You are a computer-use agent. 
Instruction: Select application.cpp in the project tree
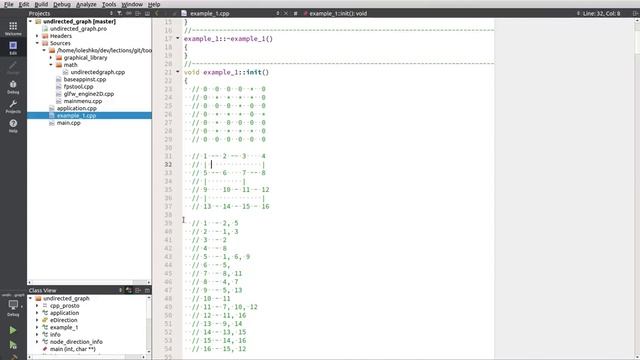(x=77, y=109)
